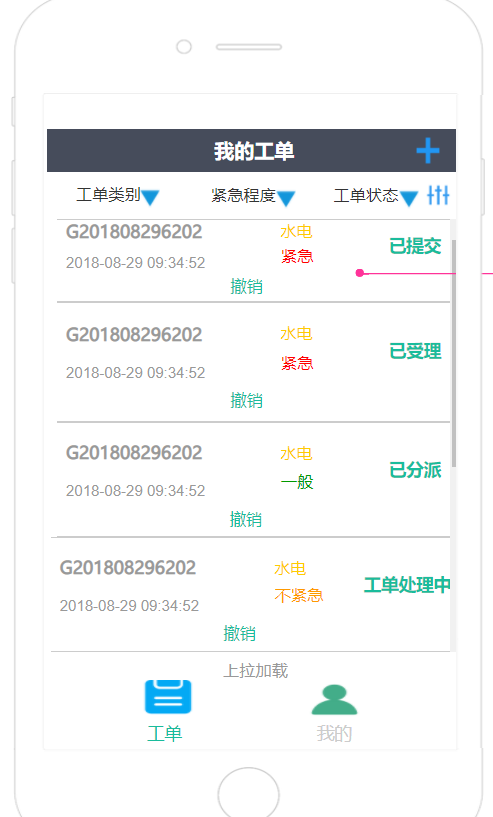Click 撤销 on the 已受理 order
493x817 pixels.
(x=246, y=400)
